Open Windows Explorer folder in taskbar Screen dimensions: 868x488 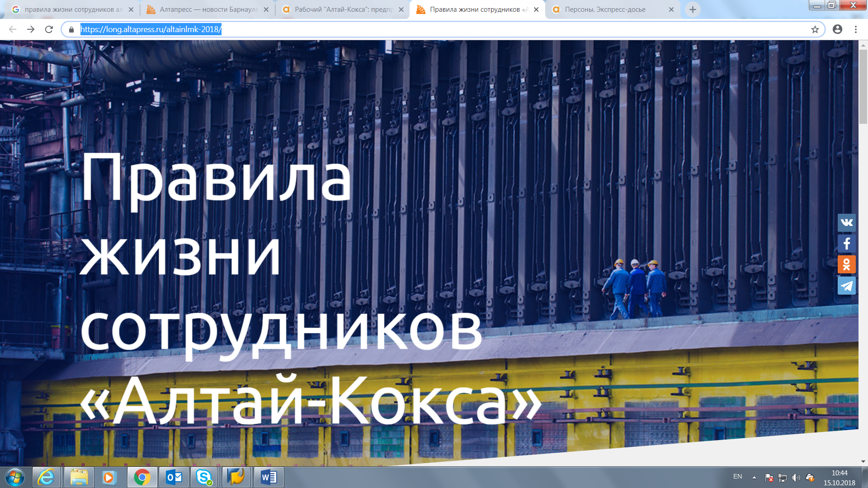pos(79,477)
